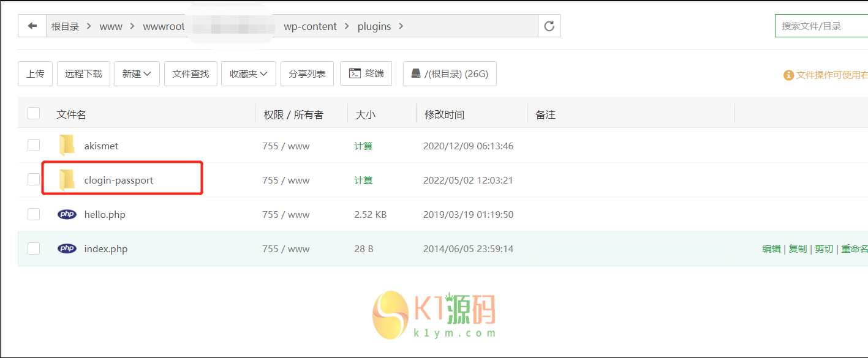Click the 编辑 action for index.php
The width and height of the screenshot is (868, 358).
(771, 248)
